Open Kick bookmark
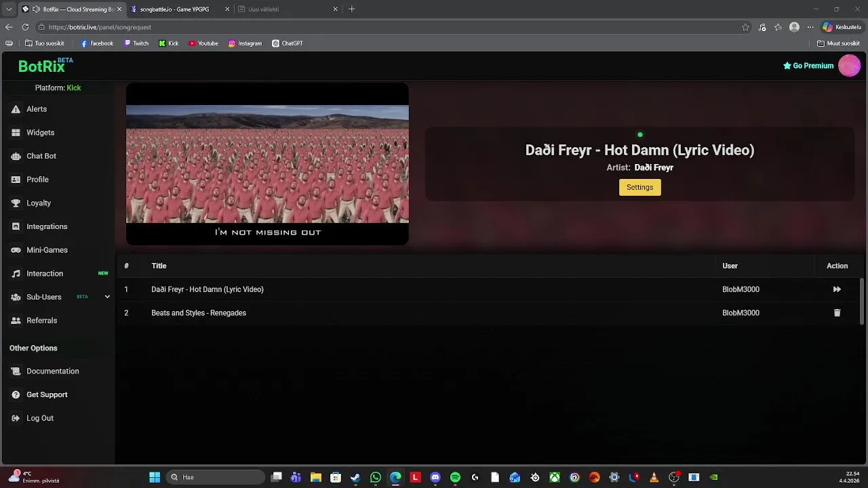This screenshot has width=868, height=488. tap(169, 43)
